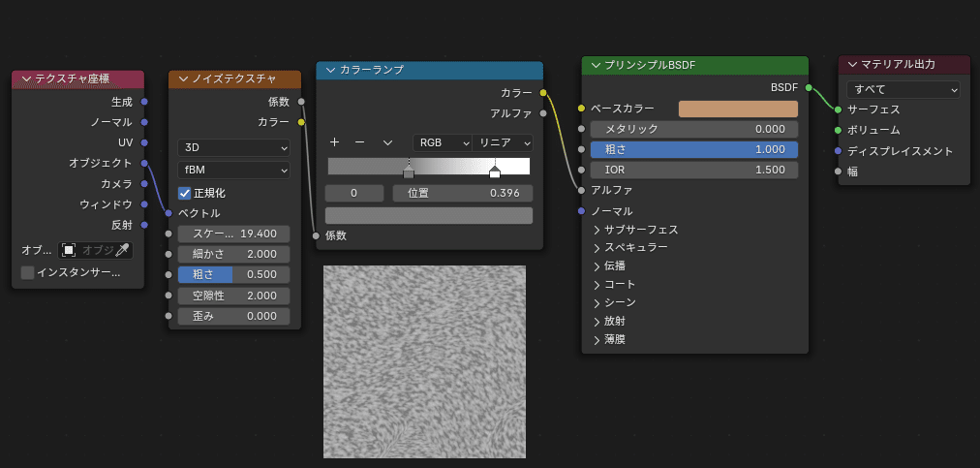Click the ノイズテクスチャ カラー output socket
Viewport: 980px width, 468px height.
[301, 122]
